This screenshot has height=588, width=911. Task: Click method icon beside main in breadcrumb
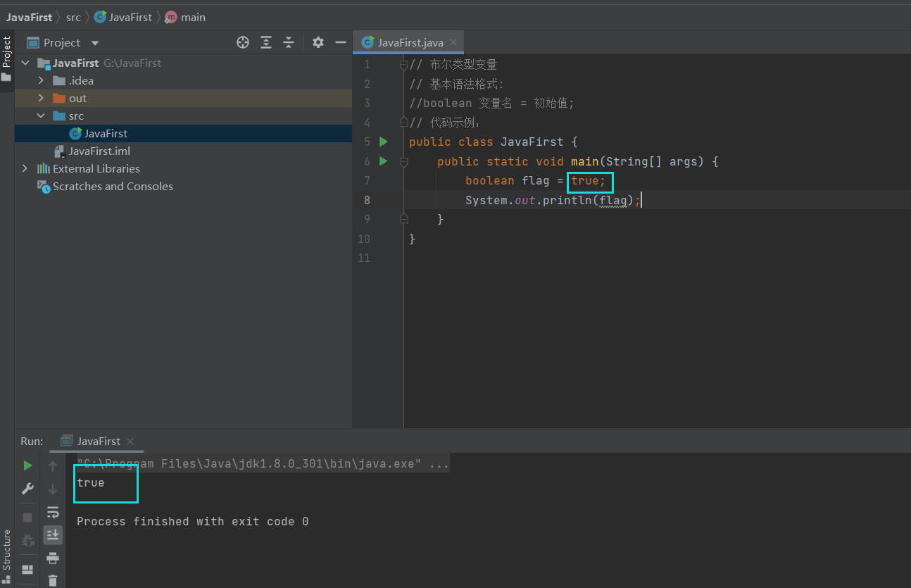point(171,17)
